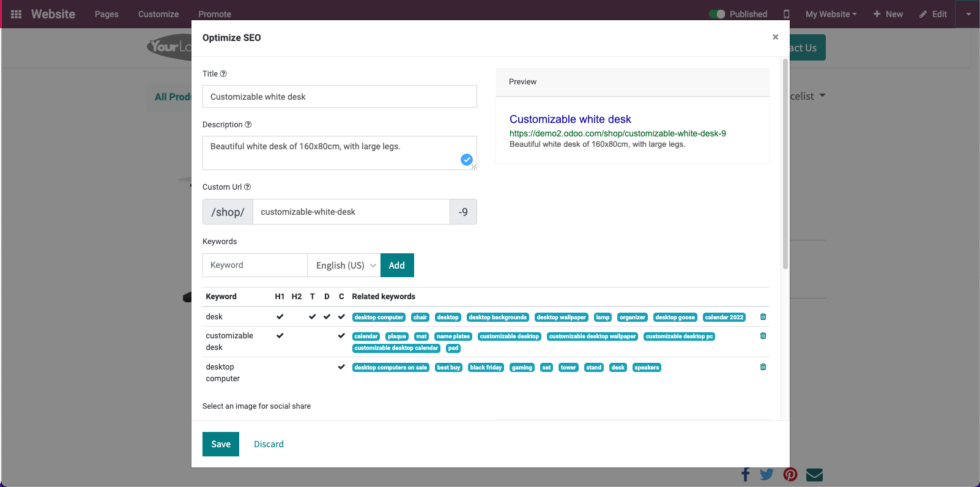Click the mobile preview phone icon
Screen dimensions: 980x487
786,14
